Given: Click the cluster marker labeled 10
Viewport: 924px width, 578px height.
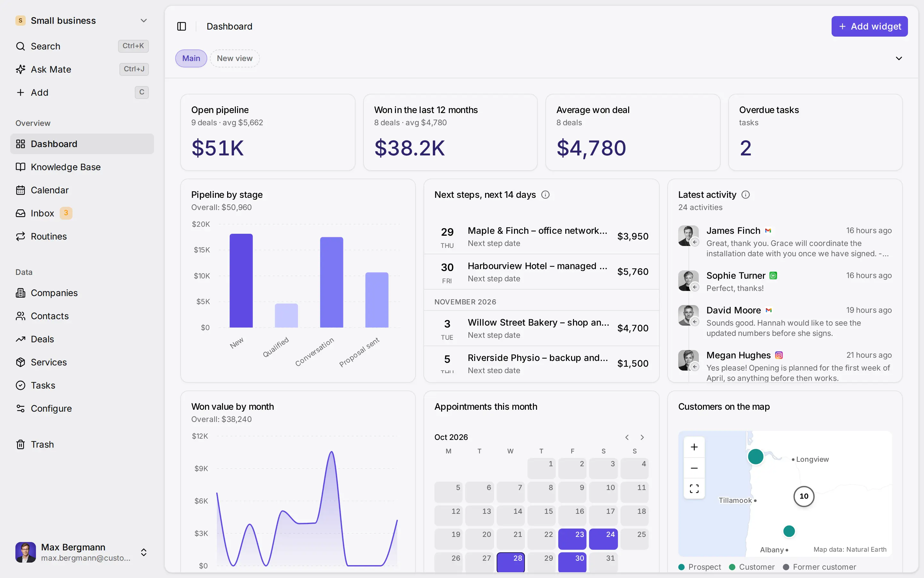Looking at the screenshot, I should point(804,496).
